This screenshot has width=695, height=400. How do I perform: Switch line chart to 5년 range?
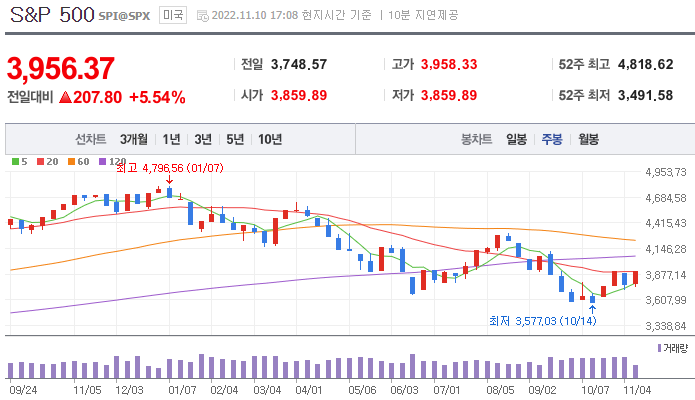click(x=235, y=139)
